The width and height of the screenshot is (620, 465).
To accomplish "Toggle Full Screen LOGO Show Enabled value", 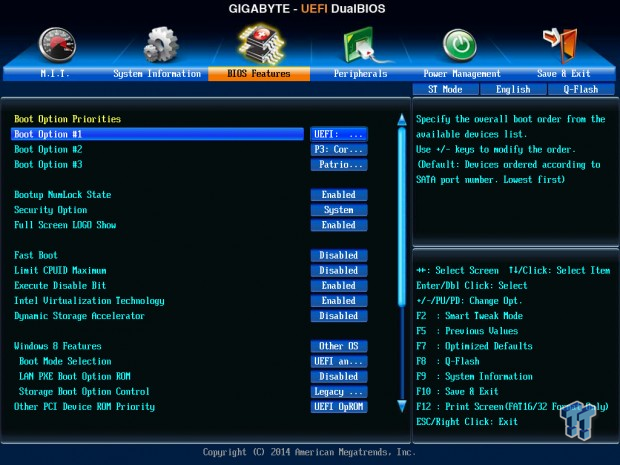I will pyautogui.click(x=339, y=225).
